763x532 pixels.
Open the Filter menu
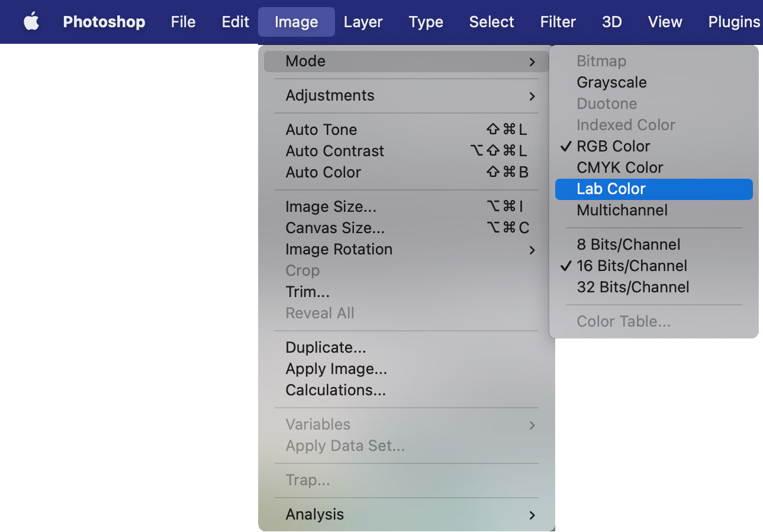(558, 22)
